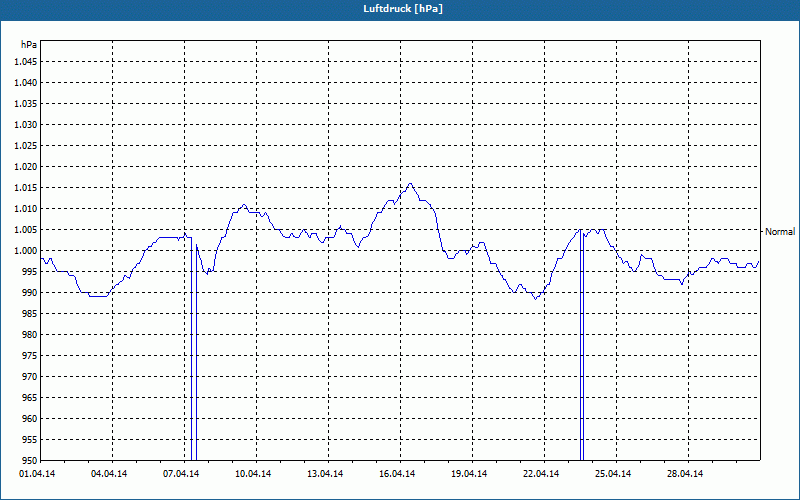The width and height of the screenshot is (800, 500).
Task: Click the data dropout spike near 23.04.14
Action: 582,347
